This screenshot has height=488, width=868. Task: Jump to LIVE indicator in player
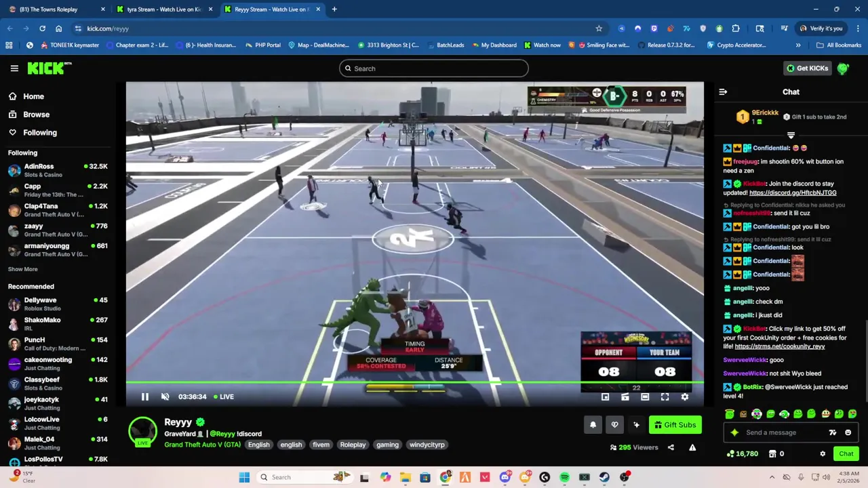pos(224,396)
